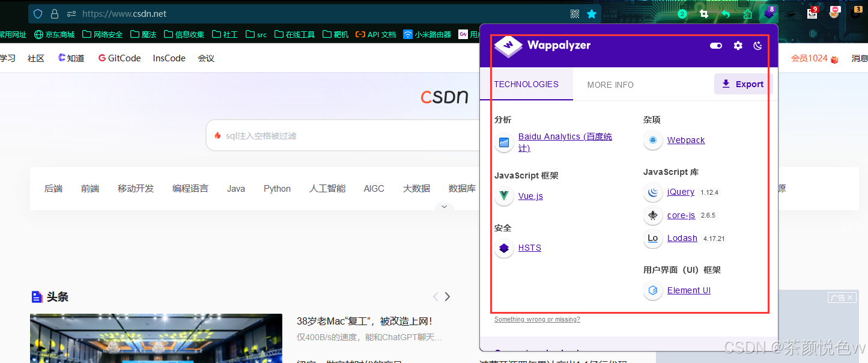This screenshot has height=363, width=868.
Task: Click the blue bookmark star
Action: coord(592,14)
